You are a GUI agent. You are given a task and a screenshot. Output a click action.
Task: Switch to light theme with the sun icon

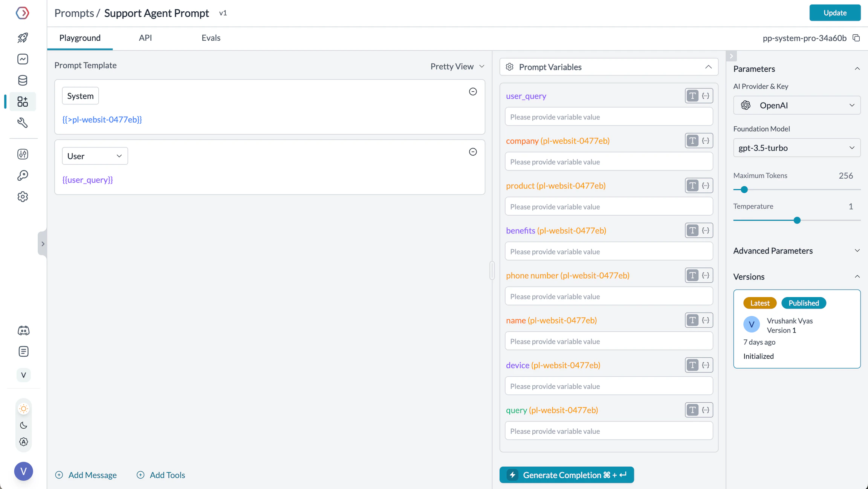coord(23,409)
